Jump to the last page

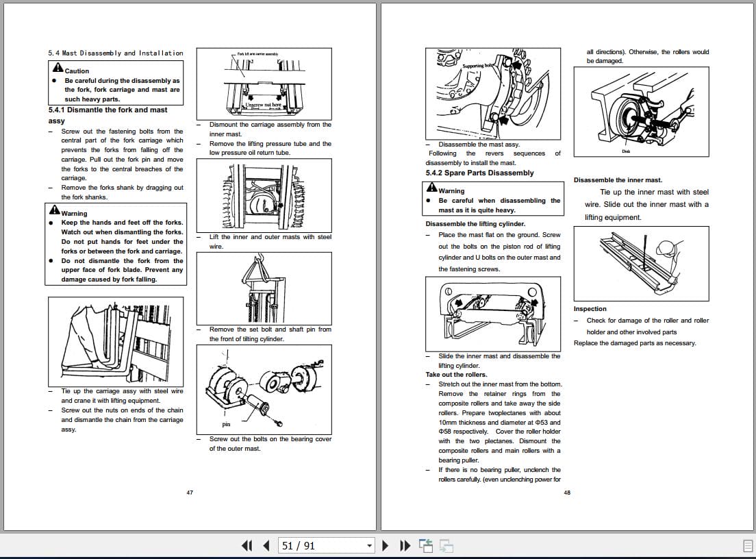[x=405, y=545]
